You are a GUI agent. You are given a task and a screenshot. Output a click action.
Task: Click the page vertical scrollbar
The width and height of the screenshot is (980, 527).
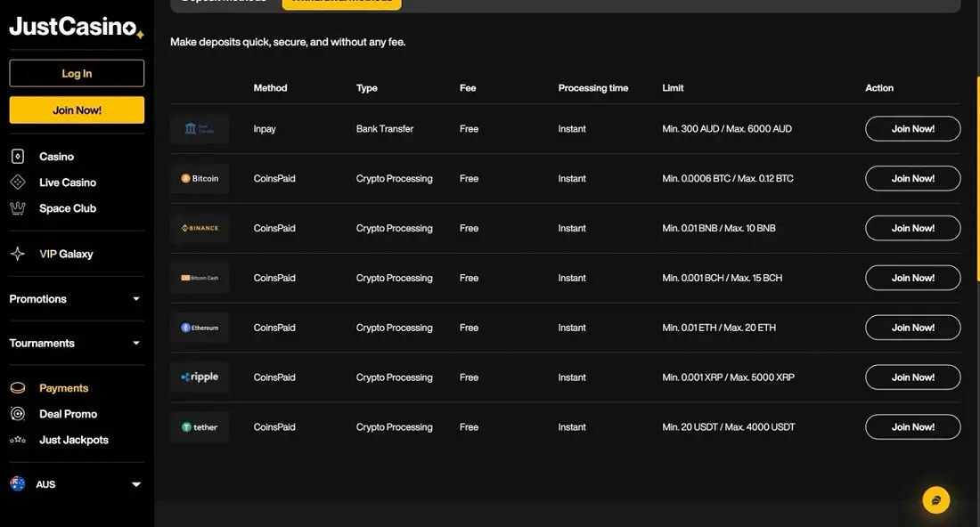click(977, 178)
